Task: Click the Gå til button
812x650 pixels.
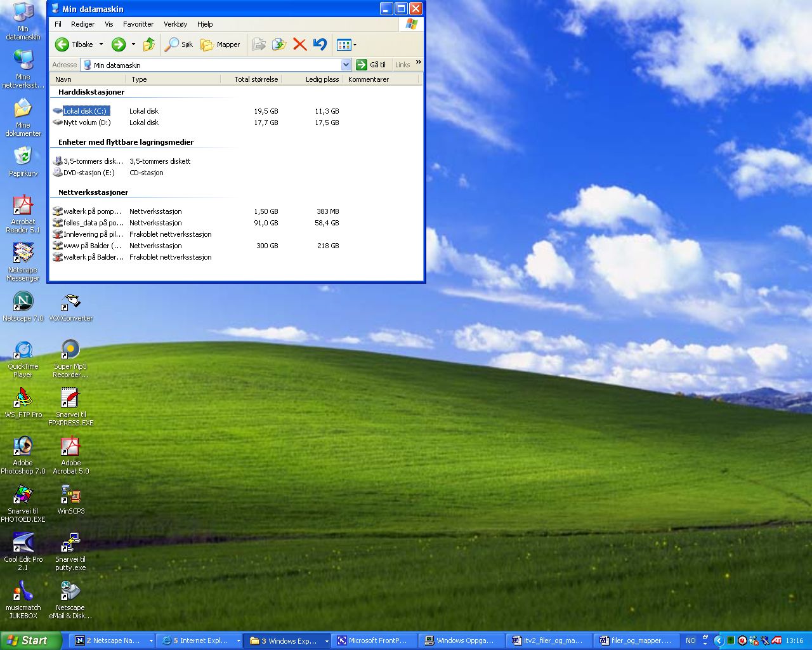Action: 371,65
